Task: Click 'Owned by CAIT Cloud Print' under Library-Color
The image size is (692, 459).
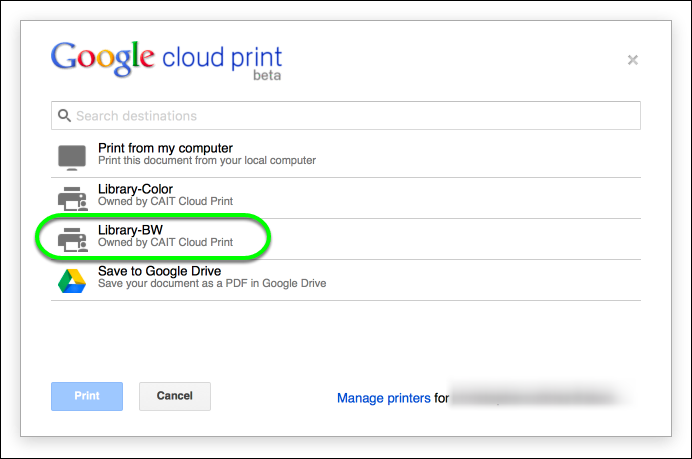Action: click(x=165, y=201)
